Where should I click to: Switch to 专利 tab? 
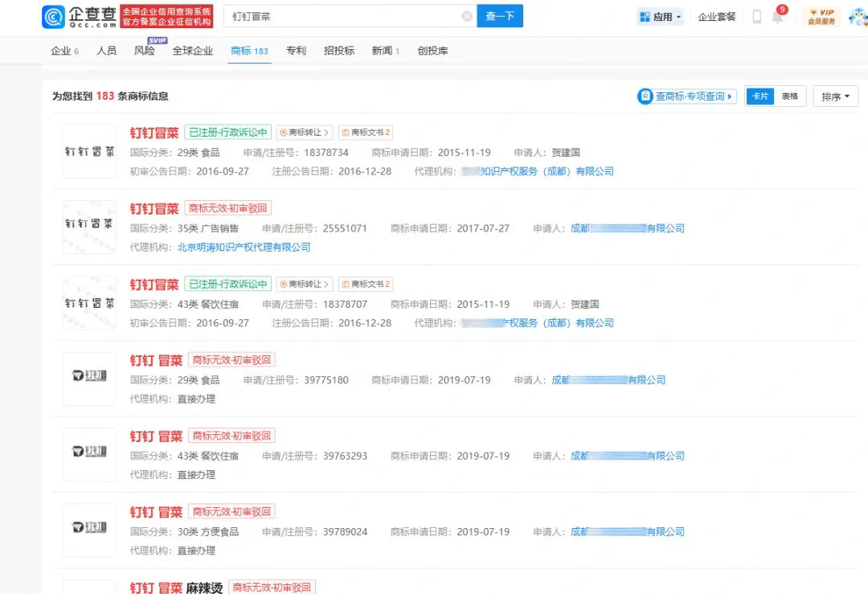(296, 51)
